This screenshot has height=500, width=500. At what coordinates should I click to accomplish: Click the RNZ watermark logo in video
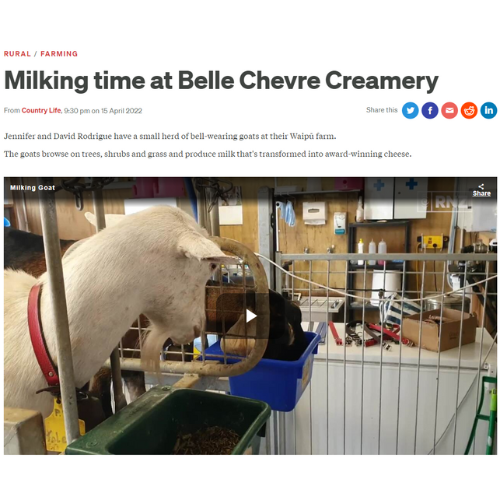(x=445, y=202)
